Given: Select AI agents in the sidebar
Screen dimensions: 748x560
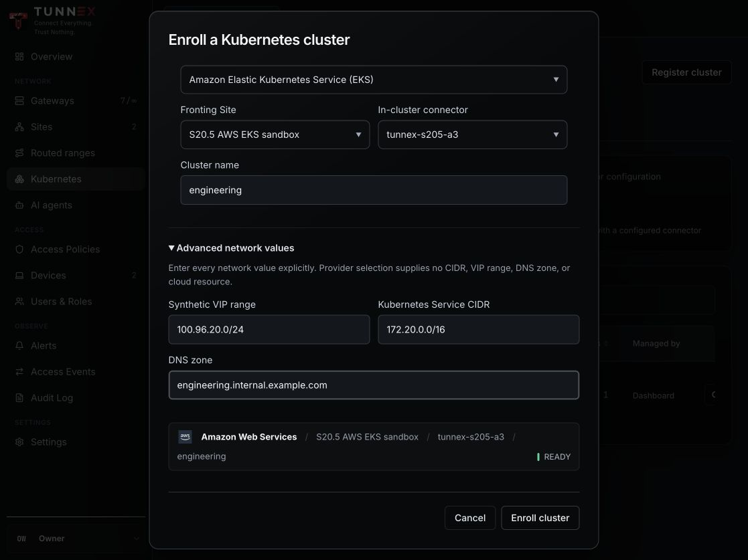Looking at the screenshot, I should pyautogui.click(x=76, y=205).
